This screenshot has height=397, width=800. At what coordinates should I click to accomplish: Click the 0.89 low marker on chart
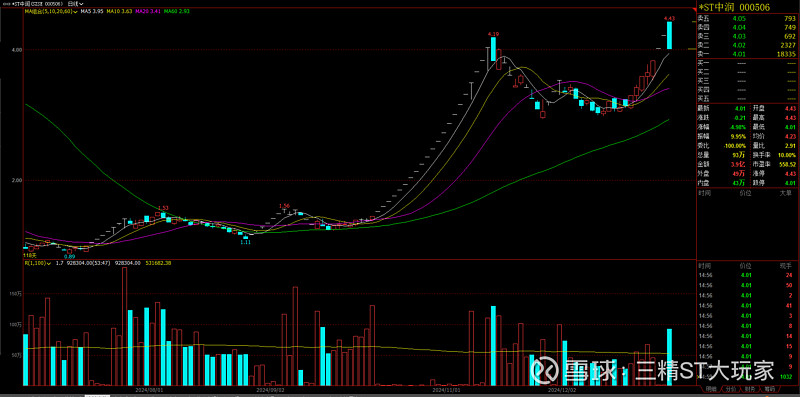[69, 256]
